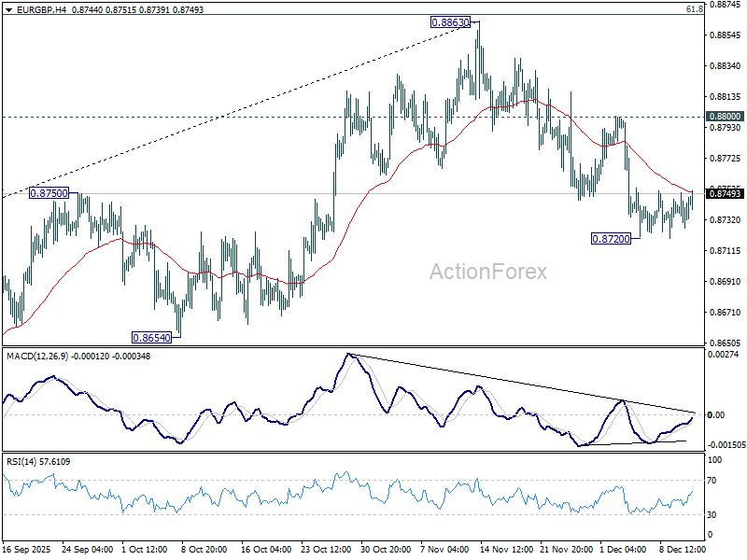Select the 0.87200 price label
The image size is (747, 560).
[x=611, y=239]
